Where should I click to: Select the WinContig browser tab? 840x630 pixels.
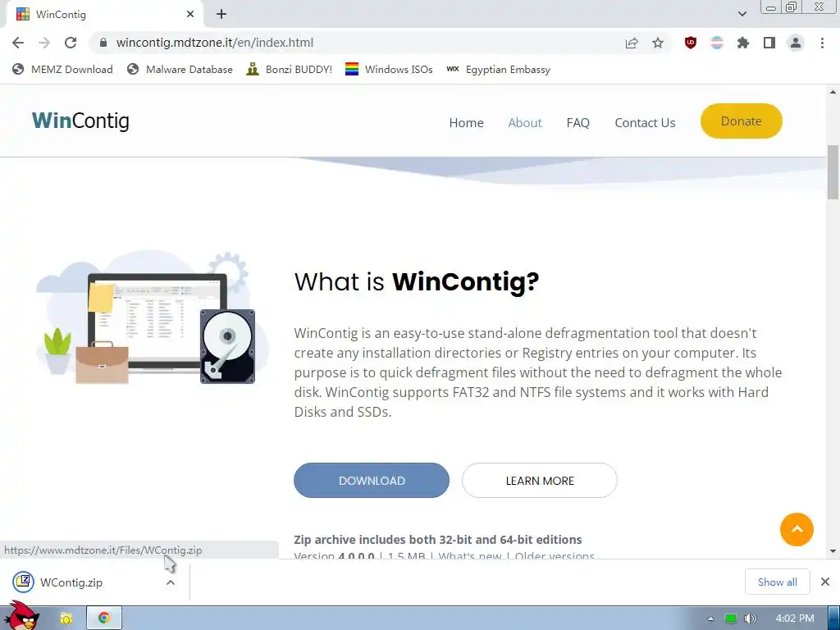(104, 15)
